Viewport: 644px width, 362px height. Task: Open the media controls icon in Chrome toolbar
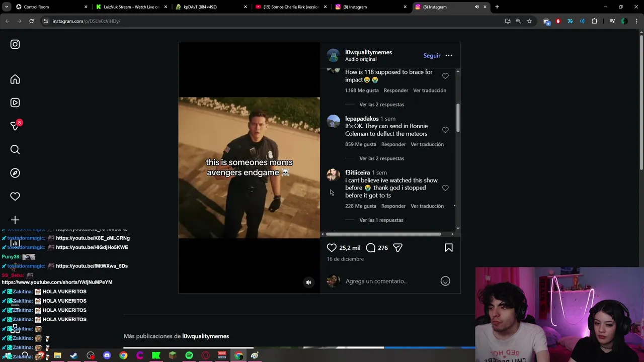point(612,21)
